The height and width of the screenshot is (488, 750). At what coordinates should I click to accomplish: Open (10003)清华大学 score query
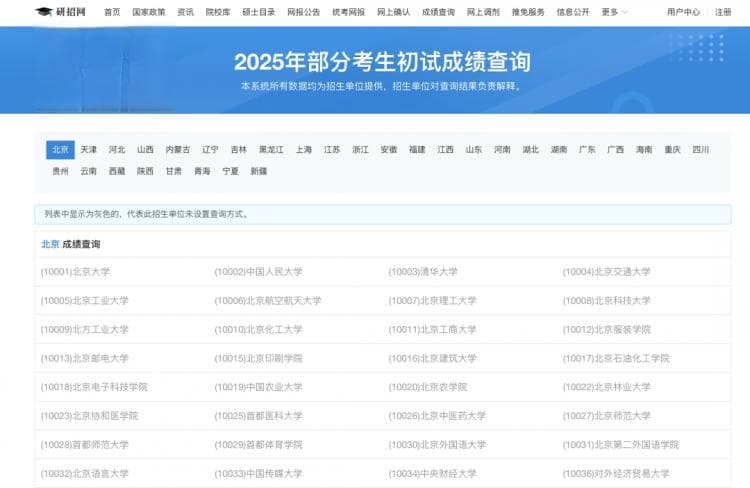tap(423, 272)
